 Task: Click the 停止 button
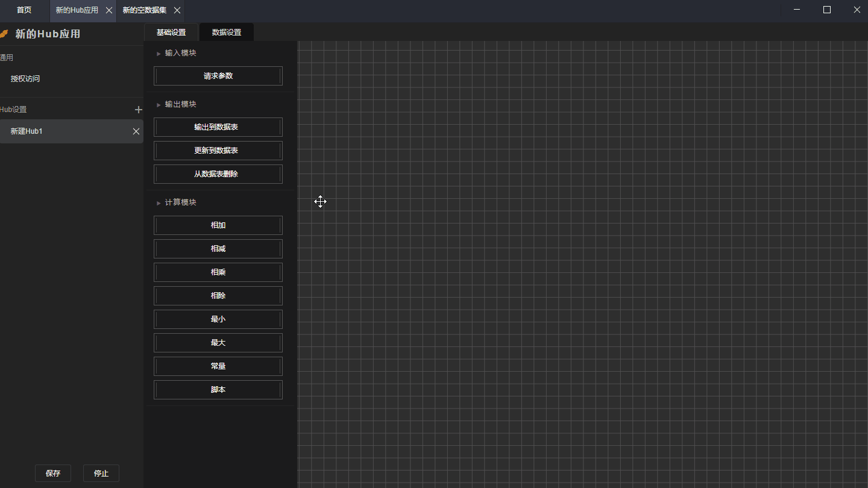click(x=101, y=474)
